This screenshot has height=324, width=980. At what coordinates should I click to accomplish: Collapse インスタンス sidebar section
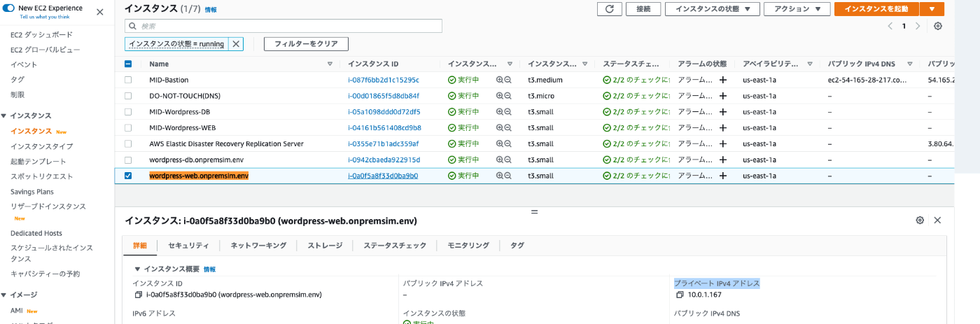point(4,115)
